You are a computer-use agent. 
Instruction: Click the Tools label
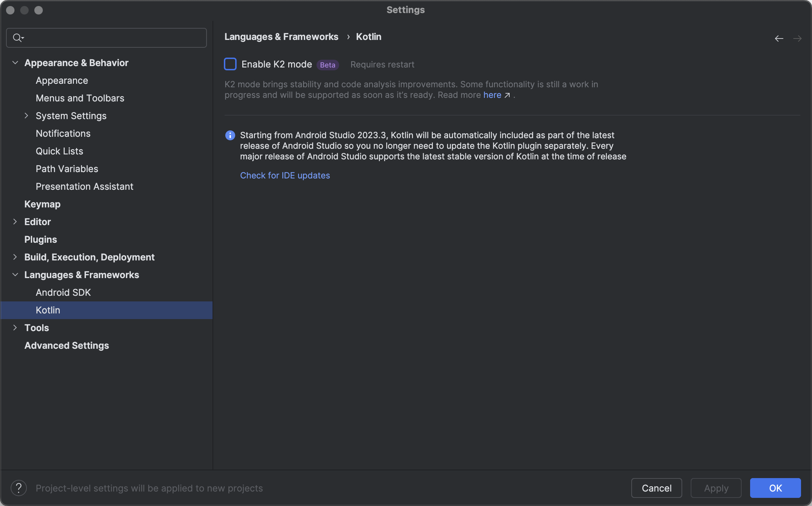[37, 328]
